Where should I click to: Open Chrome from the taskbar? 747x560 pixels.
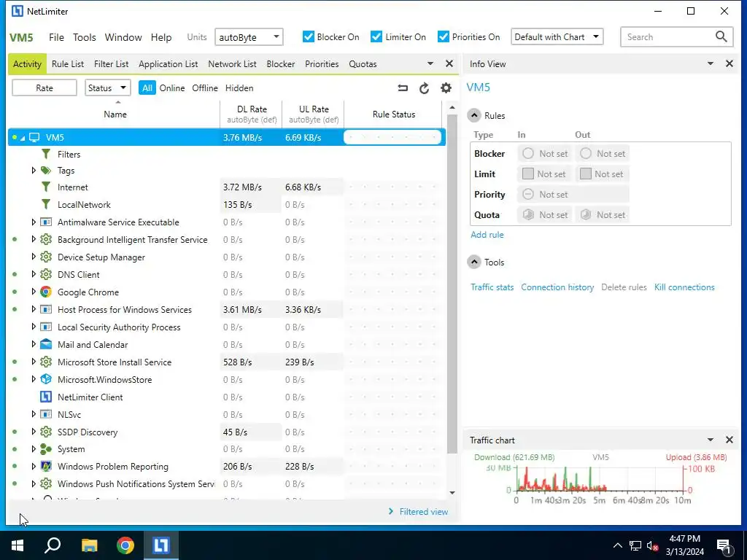125,545
